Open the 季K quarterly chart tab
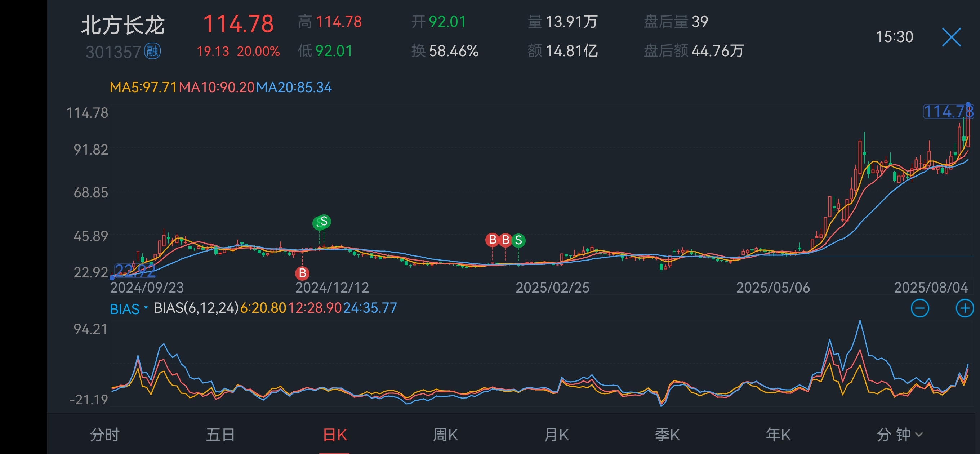 667,434
